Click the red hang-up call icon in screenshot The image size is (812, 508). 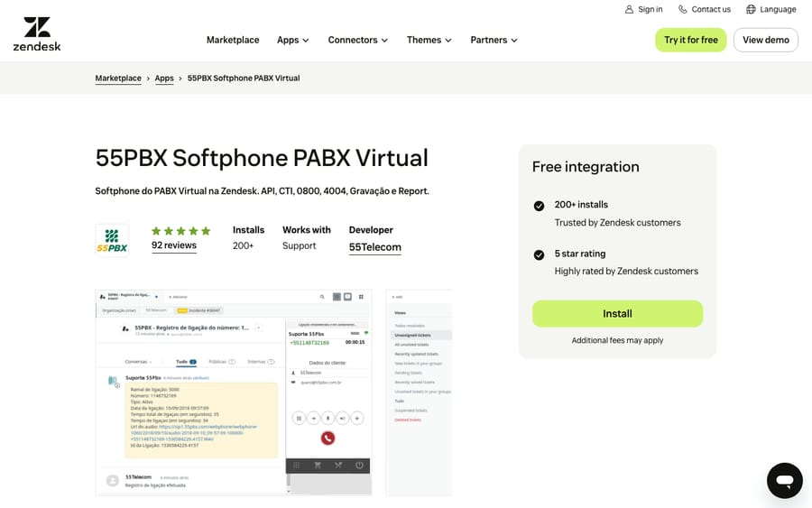click(328, 439)
